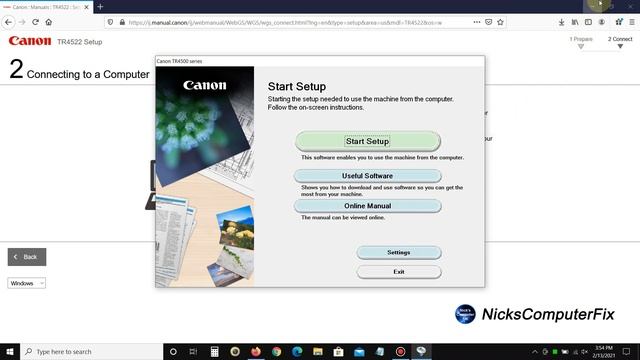Open Firefox from the taskbar

pos(256,351)
